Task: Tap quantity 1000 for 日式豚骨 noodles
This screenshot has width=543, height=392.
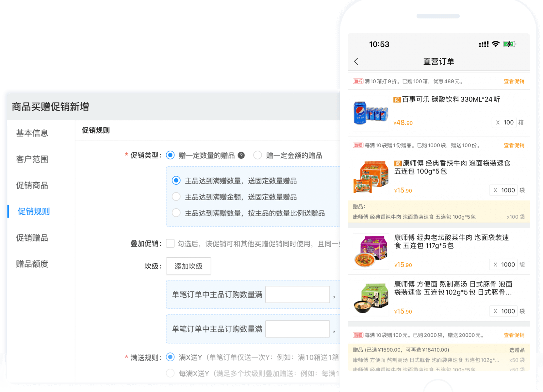Action: [x=503, y=311]
